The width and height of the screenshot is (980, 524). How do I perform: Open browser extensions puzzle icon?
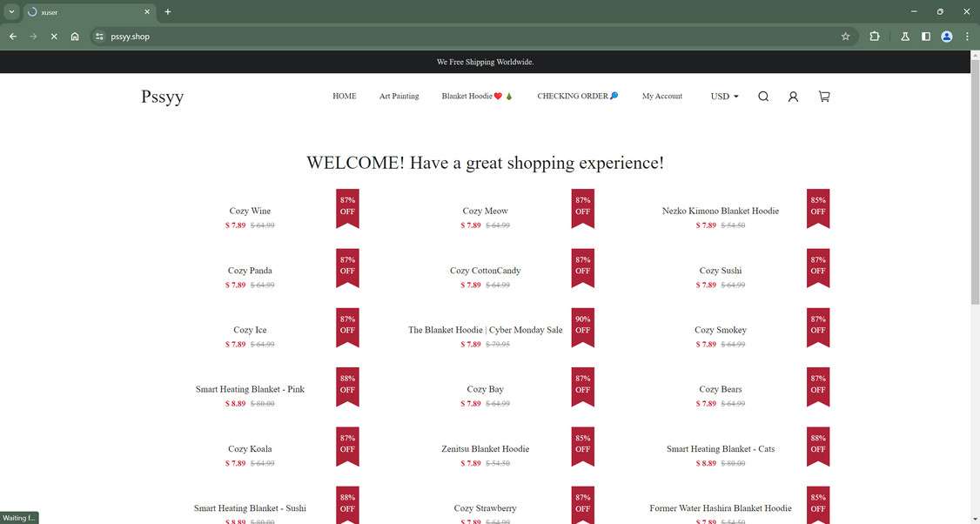pos(875,37)
